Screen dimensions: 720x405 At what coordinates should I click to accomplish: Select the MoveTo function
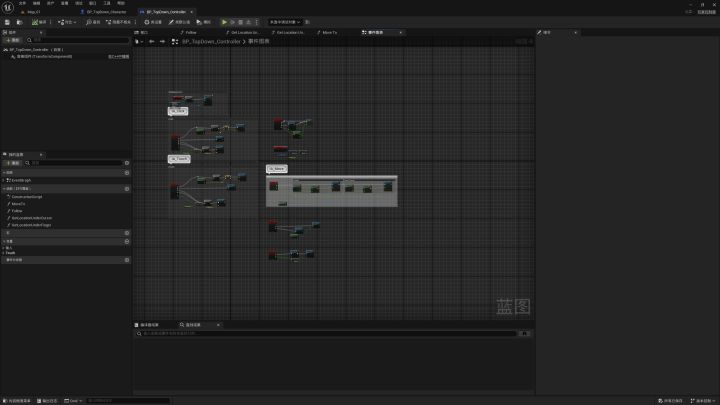point(17,204)
